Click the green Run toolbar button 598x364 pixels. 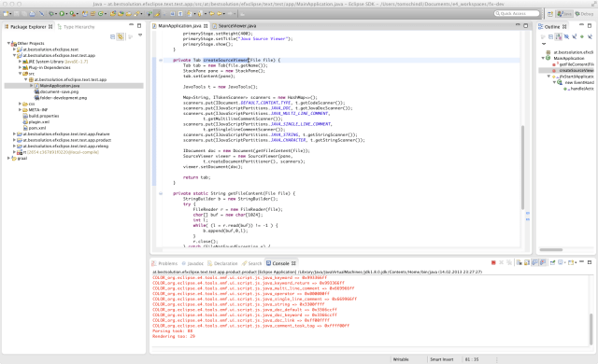pos(62,14)
